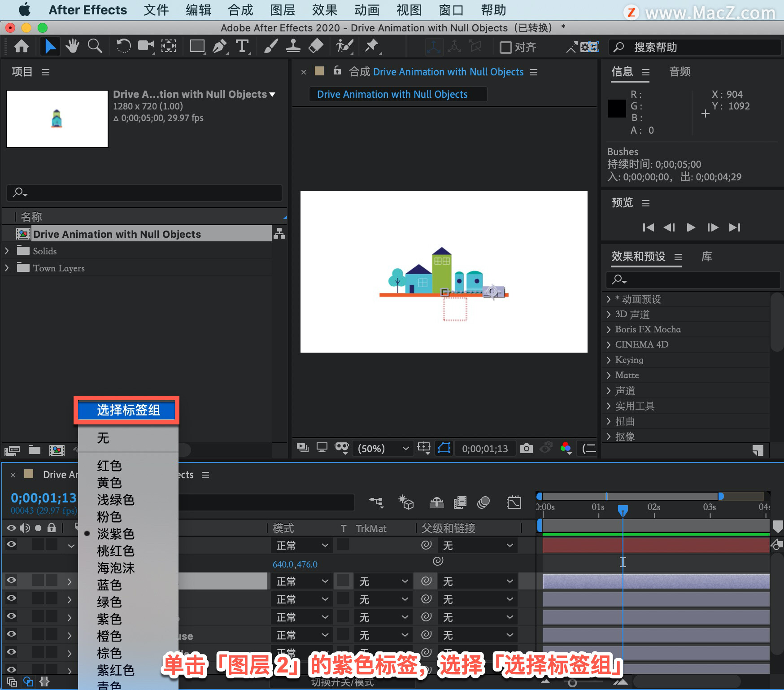Click the play button in preview panel

click(x=691, y=227)
